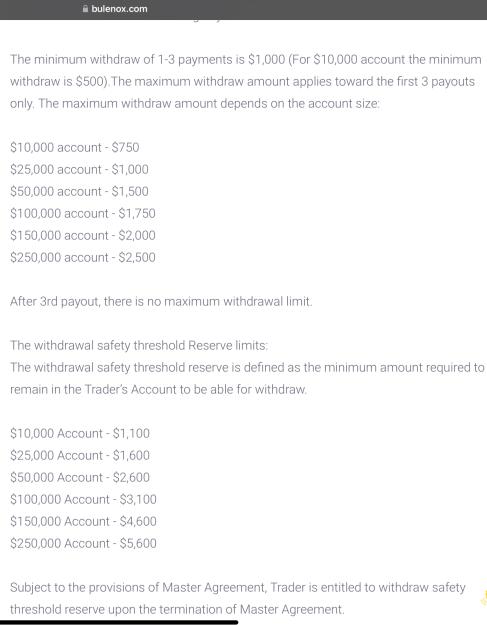Select the '$50,000 Account - $2,600' line
Viewport: 487px width, 625px height.
point(80,477)
